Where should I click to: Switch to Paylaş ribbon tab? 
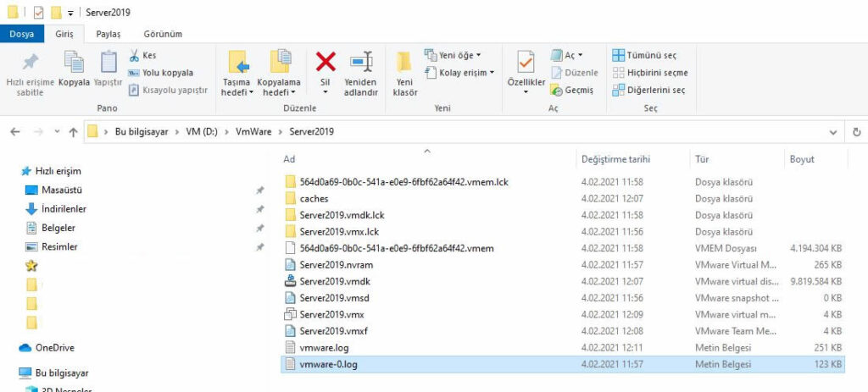(x=108, y=34)
